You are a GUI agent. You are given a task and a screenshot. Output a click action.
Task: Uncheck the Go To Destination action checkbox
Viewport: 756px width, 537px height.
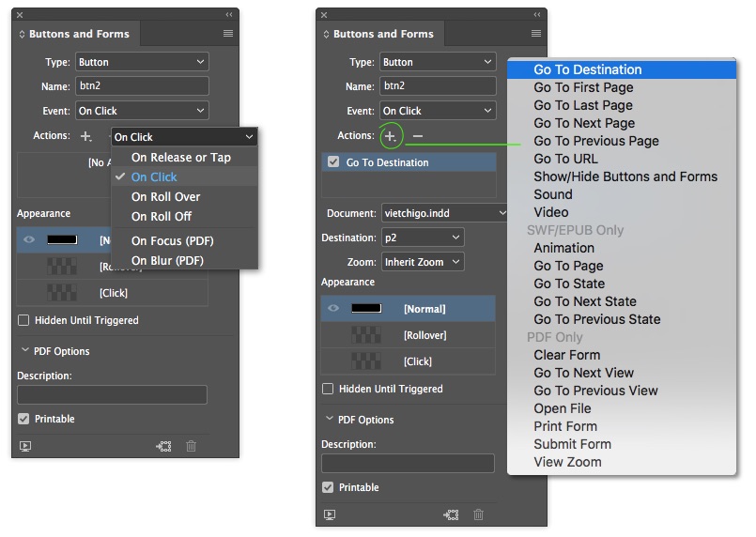tap(332, 162)
